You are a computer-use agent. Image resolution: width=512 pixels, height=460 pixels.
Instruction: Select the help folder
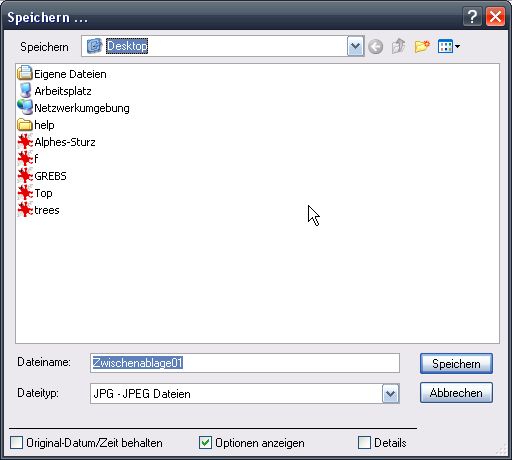coord(36,125)
